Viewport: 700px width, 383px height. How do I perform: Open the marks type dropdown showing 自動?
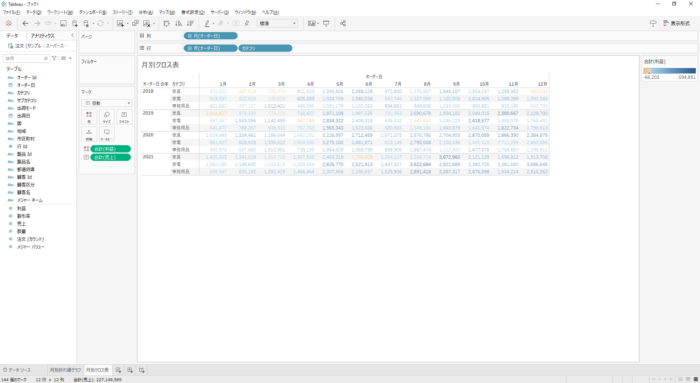(107, 103)
